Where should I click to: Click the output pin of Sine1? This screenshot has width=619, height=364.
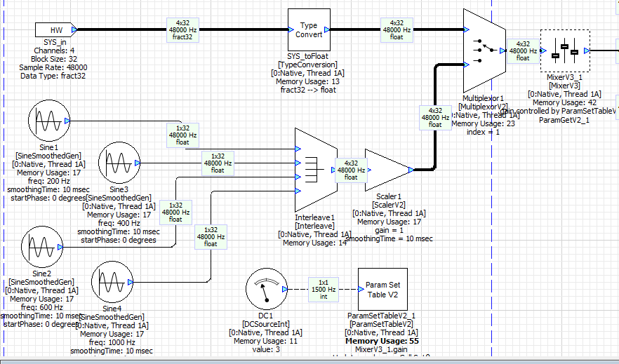(x=67, y=121)
